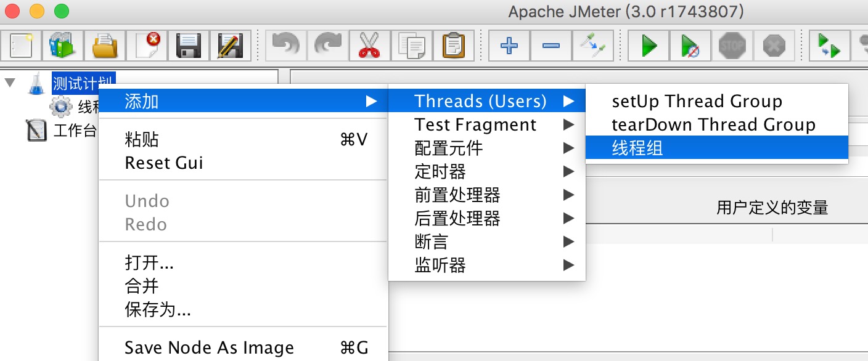Open the Templates icon in toolbar

coord(62,46)
